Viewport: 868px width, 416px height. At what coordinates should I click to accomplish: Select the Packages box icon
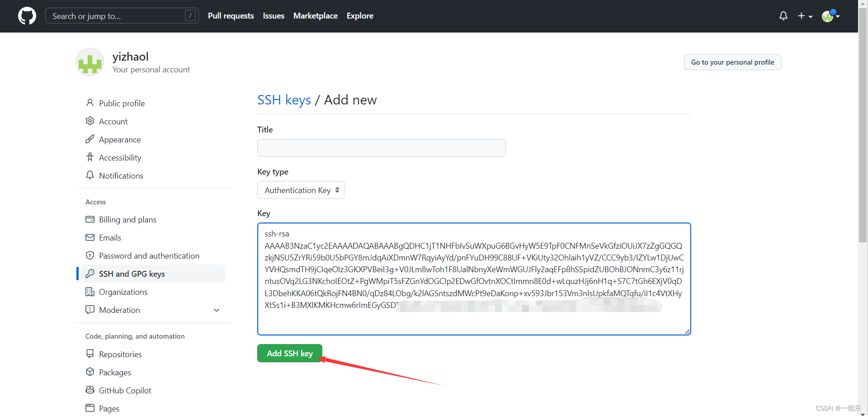[x=90, y=372]
